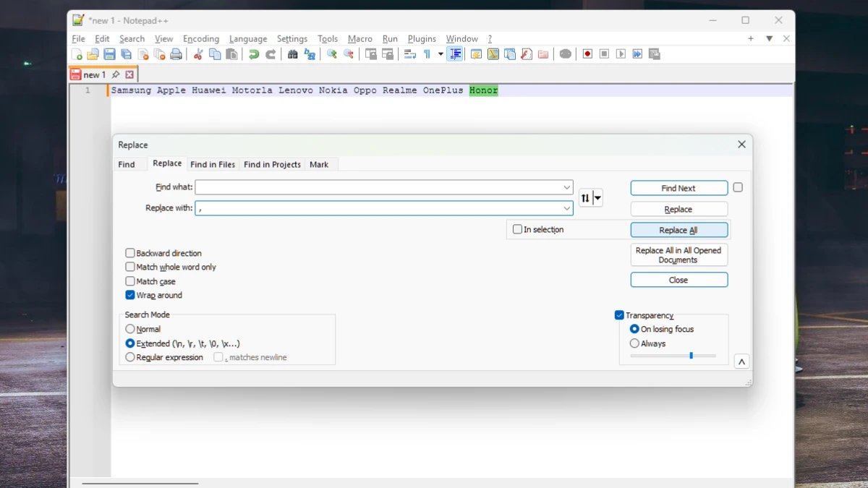
Task: Click the swap find and replace arrows button
Action: coord(585,198)
